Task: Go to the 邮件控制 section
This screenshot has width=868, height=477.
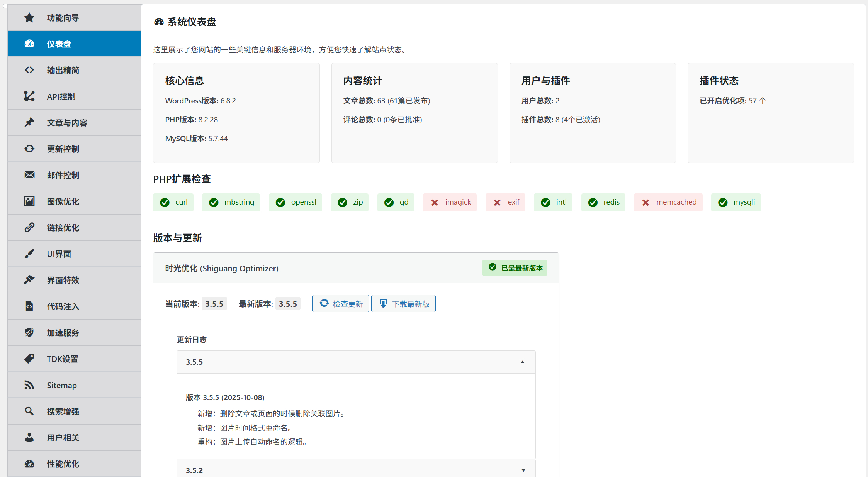Action: [74, 175]
